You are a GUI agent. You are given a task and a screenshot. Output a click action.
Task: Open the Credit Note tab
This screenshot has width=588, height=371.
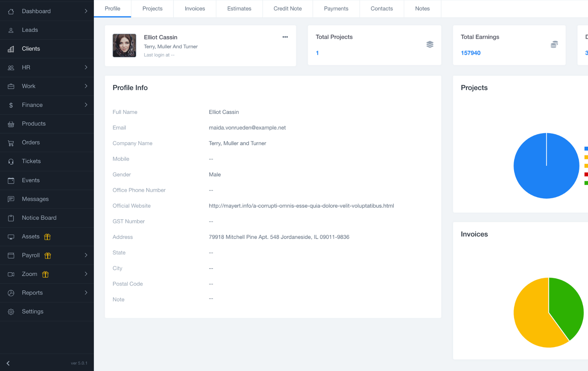click(x=287, y=9)
